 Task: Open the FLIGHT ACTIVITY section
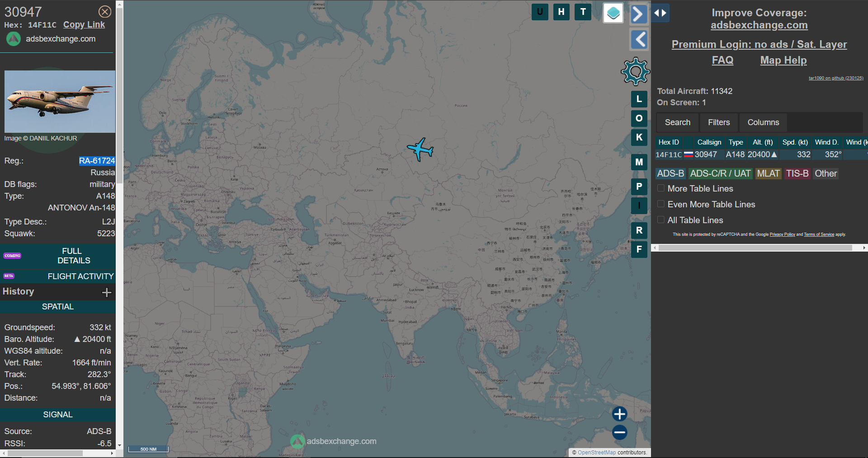pos(58,276)
